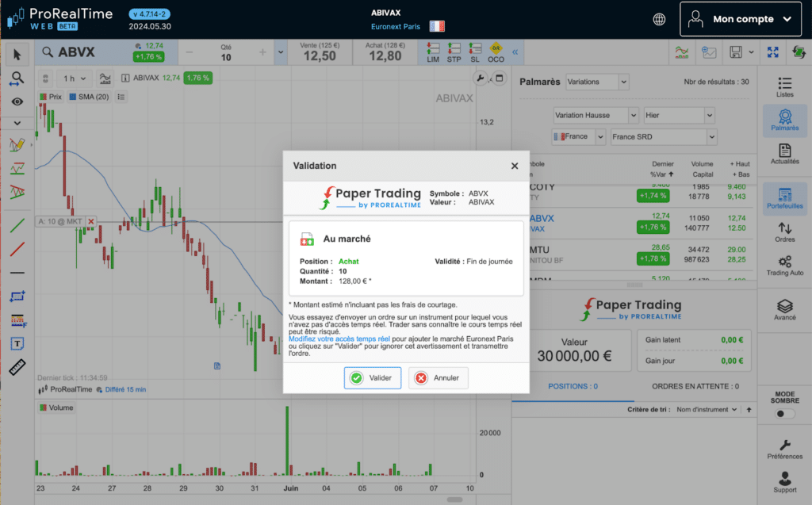Switch to the ORDRES EN ATTENTE : 0 tab
Viewport: 812px width, 505px height.
tap(695, 386)
